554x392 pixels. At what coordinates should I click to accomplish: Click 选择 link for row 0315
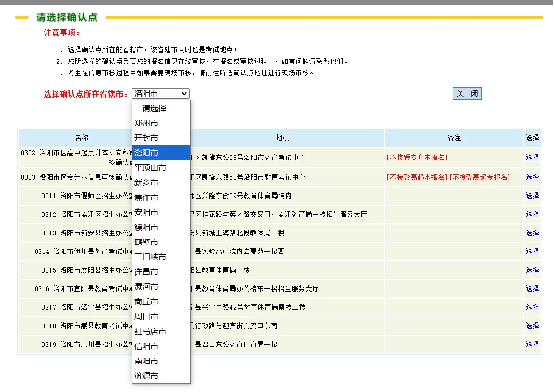[532, 270]
